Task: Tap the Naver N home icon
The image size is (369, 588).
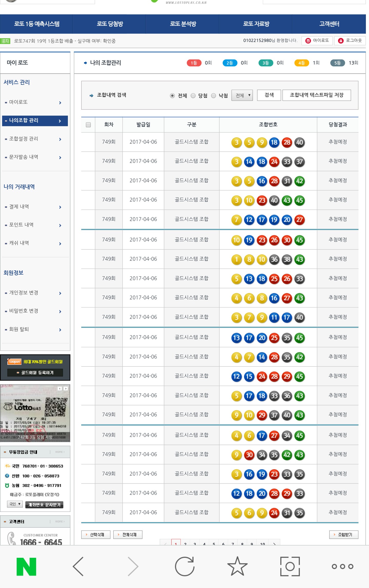Action: tap(26, 566)
